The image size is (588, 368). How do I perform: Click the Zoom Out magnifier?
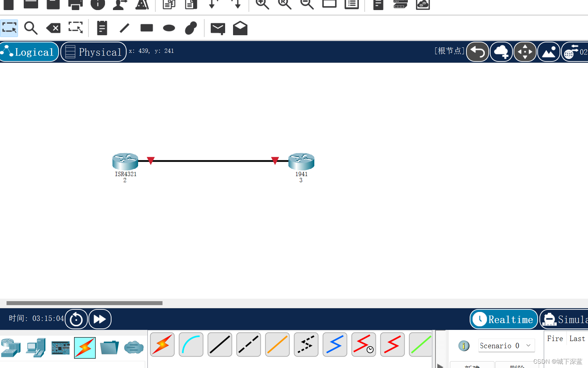307,4
